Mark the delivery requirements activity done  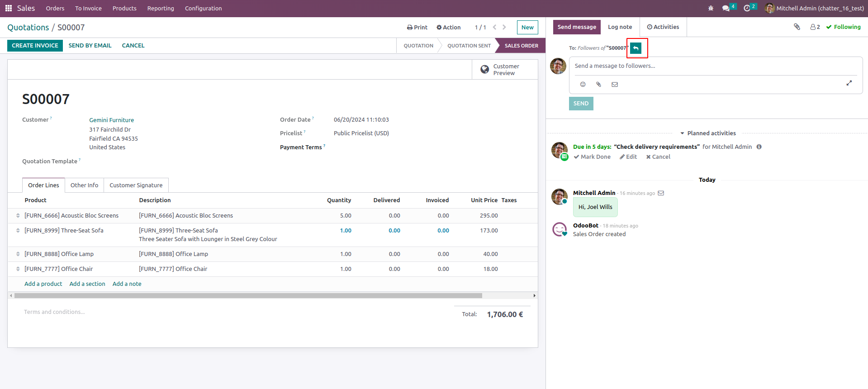[x=592, y=157]
